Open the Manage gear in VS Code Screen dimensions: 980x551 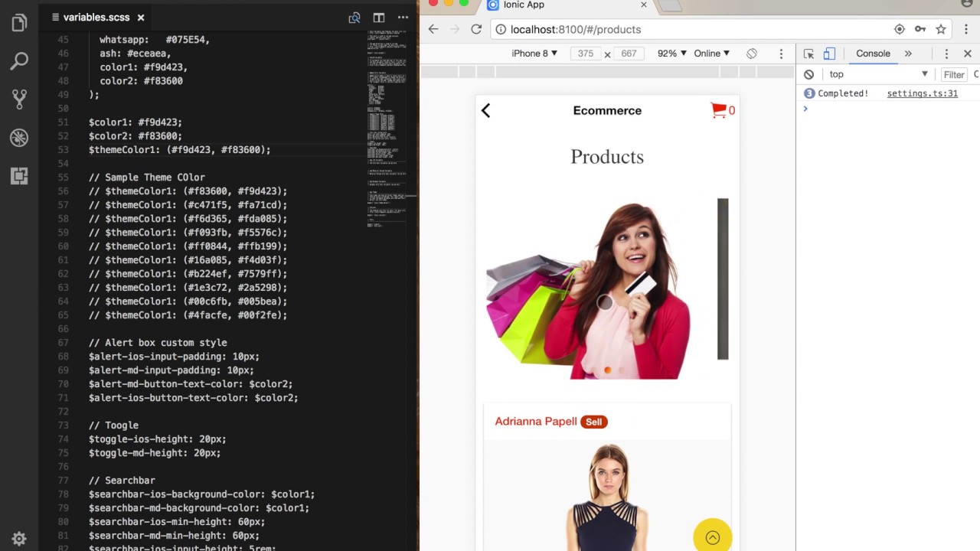tap(19, 538)
